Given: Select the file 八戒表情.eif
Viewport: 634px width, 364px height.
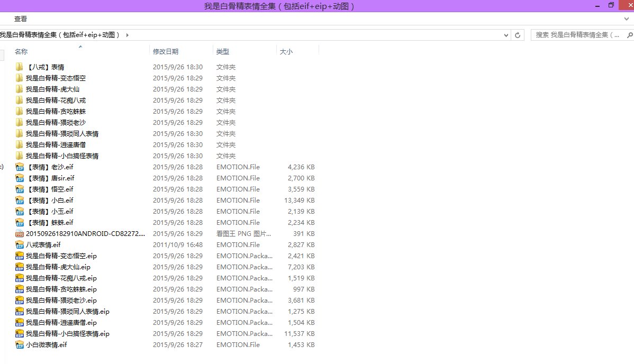Looking at the screenshot, I should coord(43,245).
